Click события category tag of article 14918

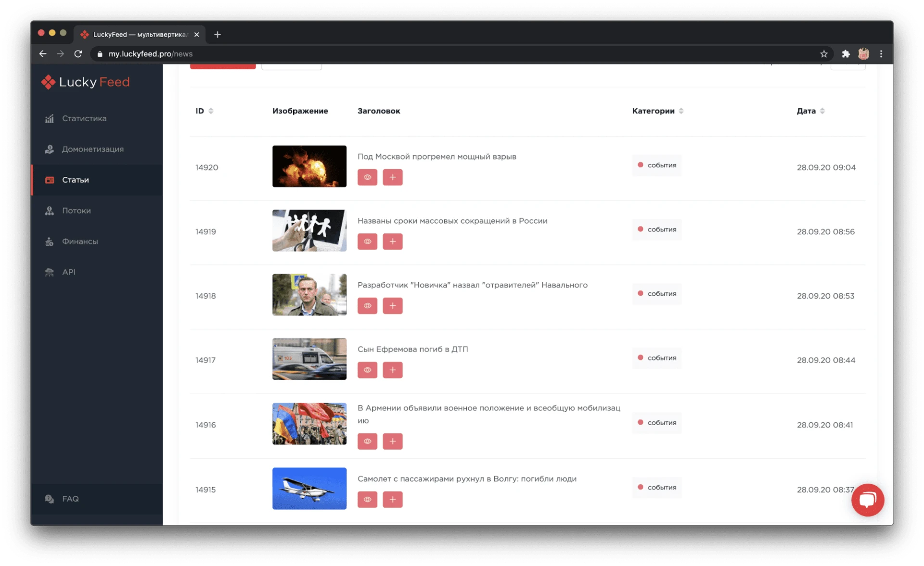(657, 294)
